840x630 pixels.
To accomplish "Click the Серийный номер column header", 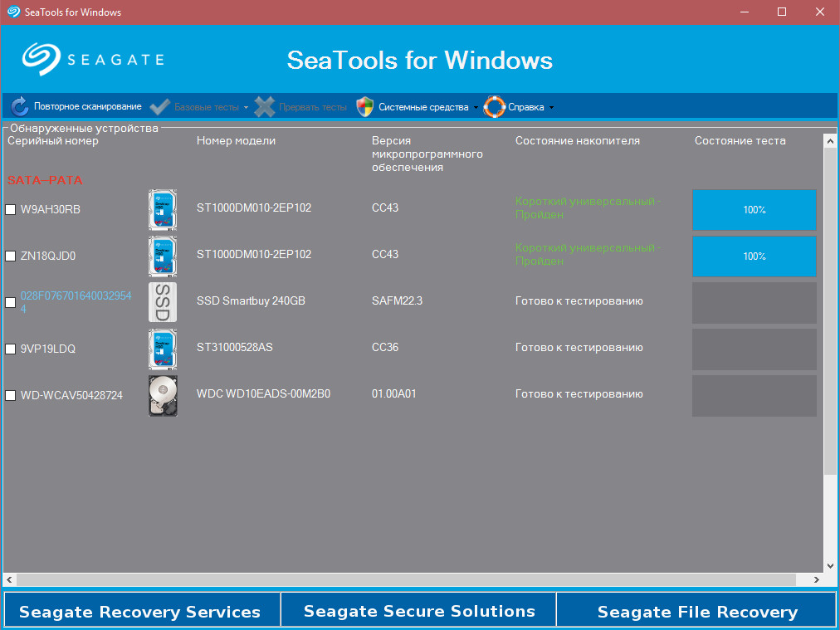I will 53,141.
